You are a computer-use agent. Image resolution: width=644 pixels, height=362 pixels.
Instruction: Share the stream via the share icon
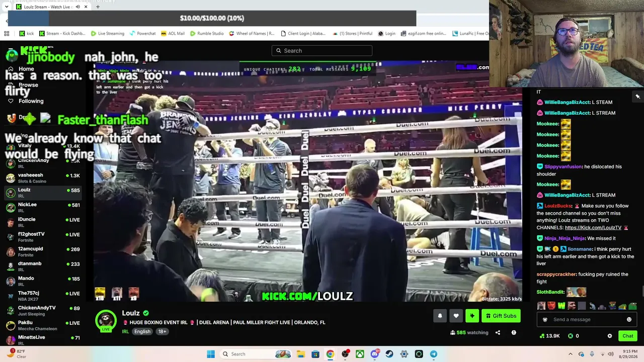coord(498,332)
